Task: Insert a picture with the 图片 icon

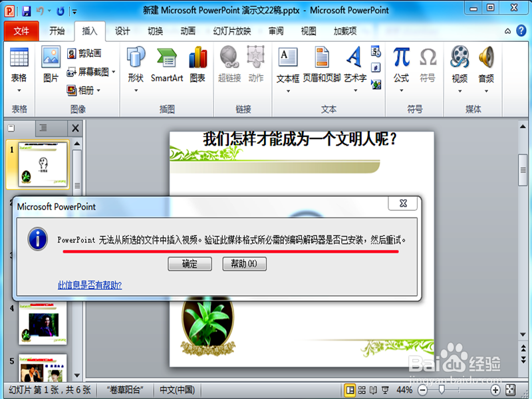Action: [51, 65]
